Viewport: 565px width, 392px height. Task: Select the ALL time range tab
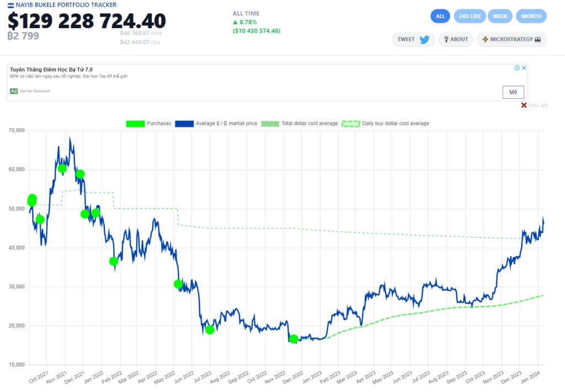coord(440,16)
